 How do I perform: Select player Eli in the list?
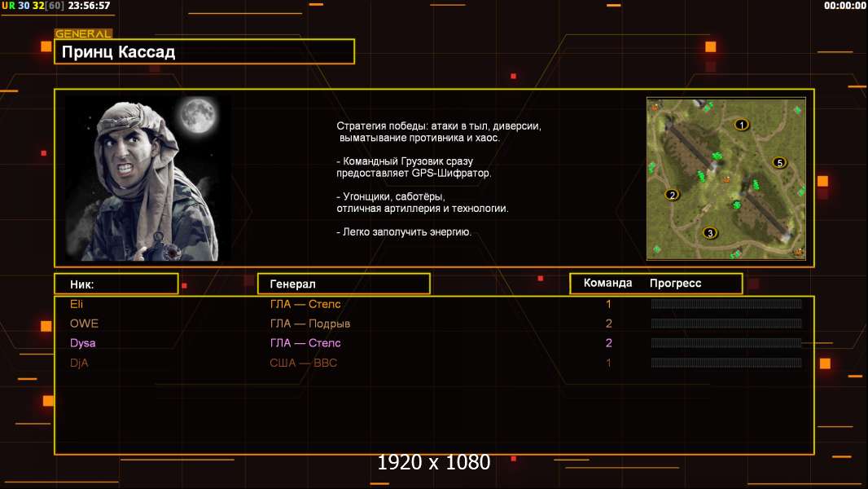click(77, 304)
